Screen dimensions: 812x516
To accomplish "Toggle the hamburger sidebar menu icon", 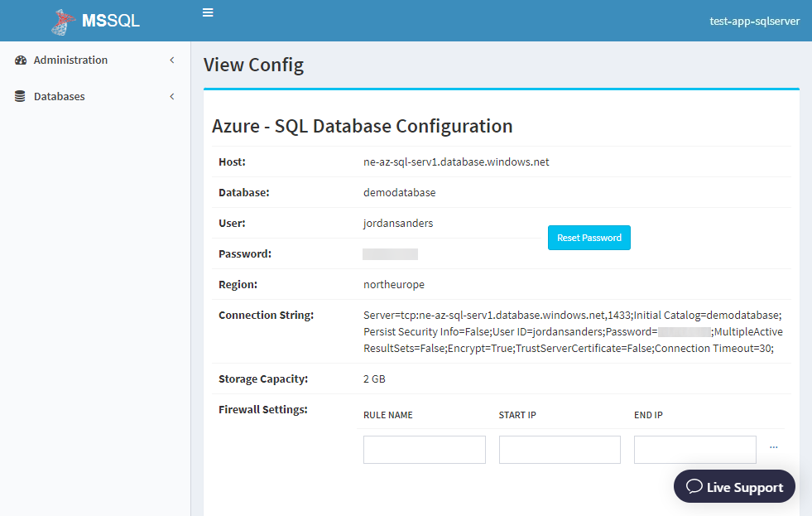I will click(208, 12).
